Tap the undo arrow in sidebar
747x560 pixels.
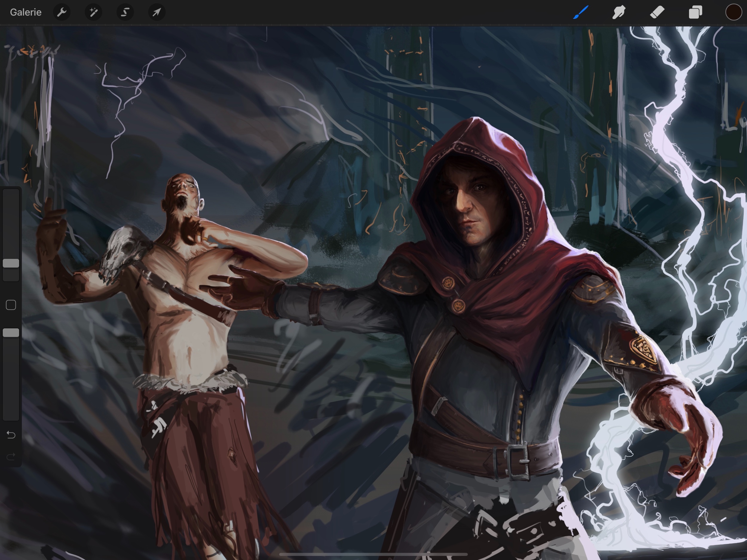11,435
